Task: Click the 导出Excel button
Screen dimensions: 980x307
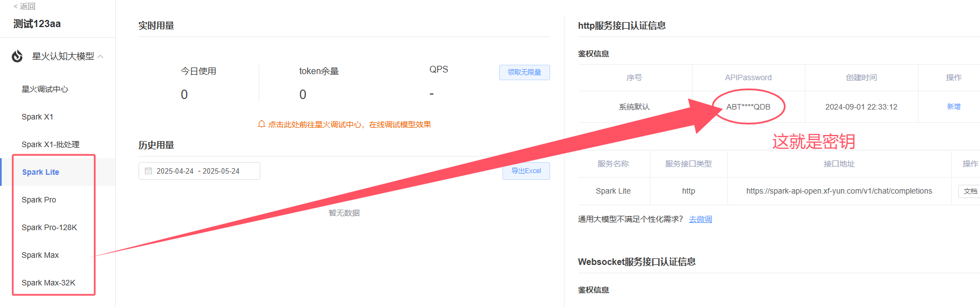Action: point(526,171)
